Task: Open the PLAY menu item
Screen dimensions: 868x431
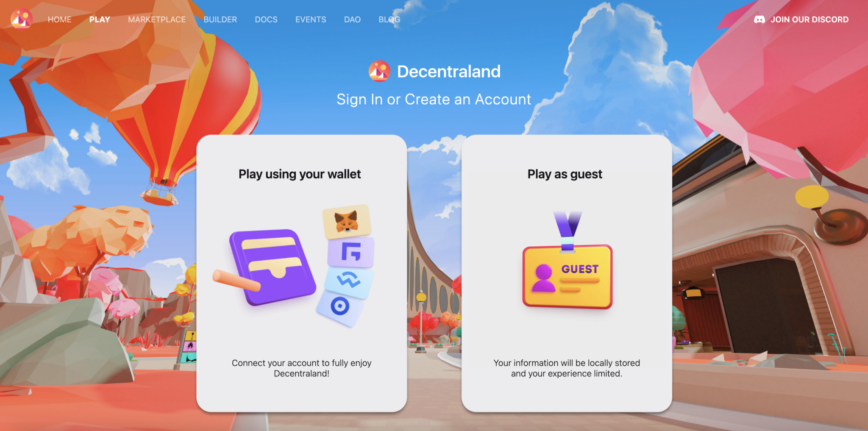Action: pos(100,19)
